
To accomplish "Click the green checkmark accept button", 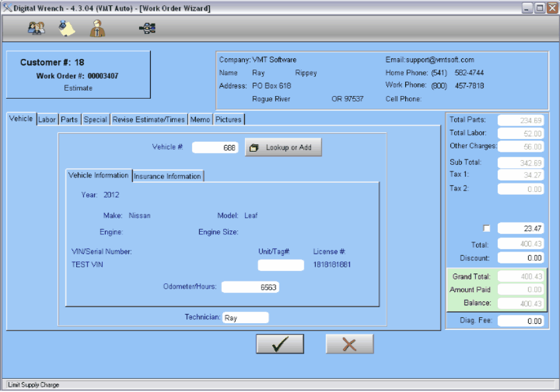I will pos(279,344).
